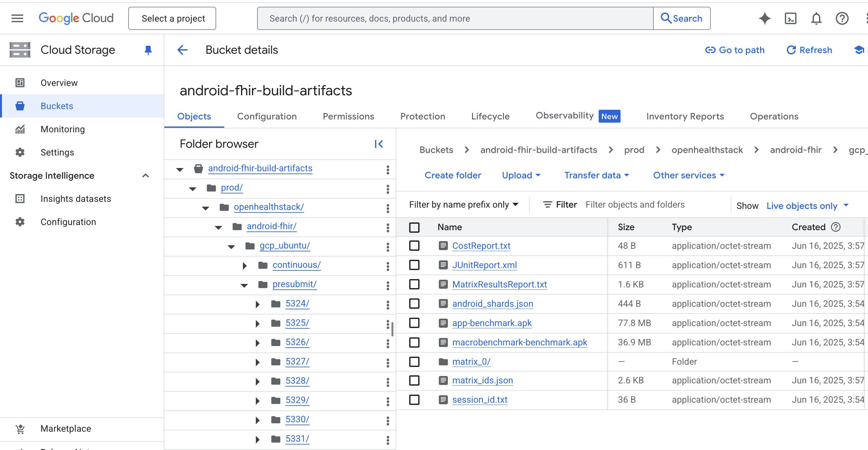
Task: Open more options for 5324/ folder
Action: (x=388, y=305)
